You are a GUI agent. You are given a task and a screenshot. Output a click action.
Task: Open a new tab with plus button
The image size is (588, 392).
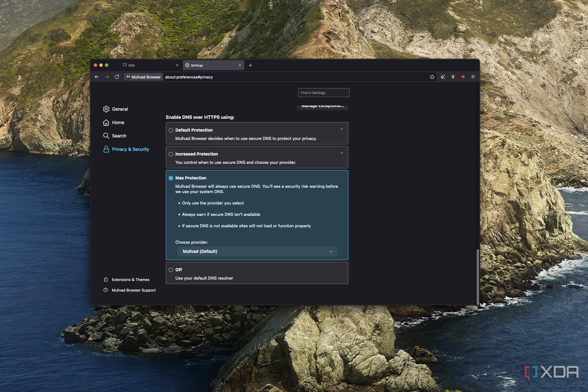(x=250, y=65)
